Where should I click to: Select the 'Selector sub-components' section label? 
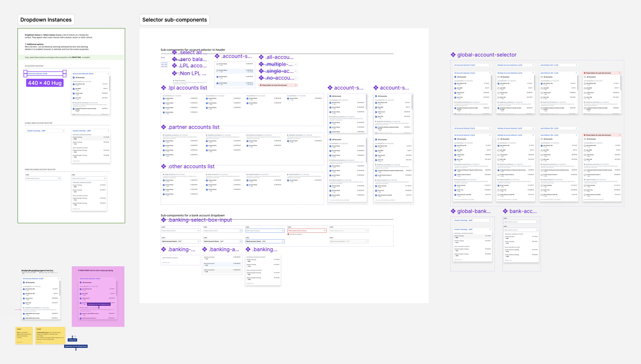(x=174, y=20)
